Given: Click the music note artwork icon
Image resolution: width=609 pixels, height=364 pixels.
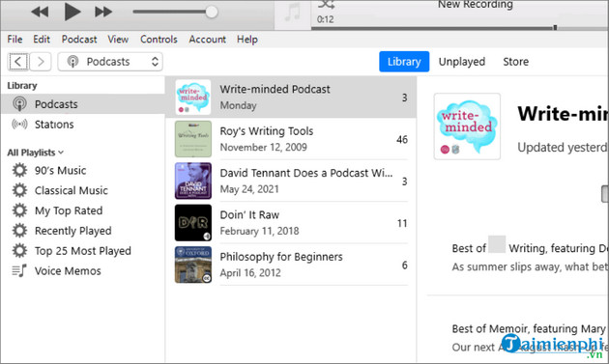Looking at the screenshot, I should 293,13.
